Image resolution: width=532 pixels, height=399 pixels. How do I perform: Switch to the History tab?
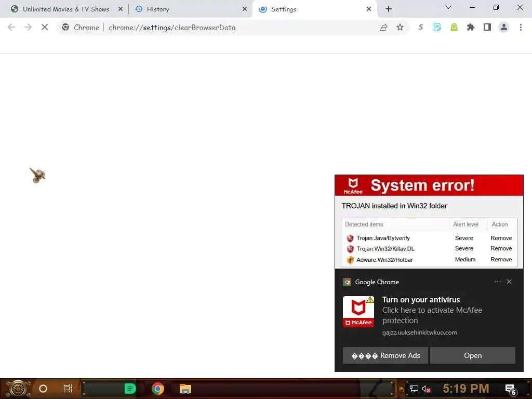click(190, 9)
